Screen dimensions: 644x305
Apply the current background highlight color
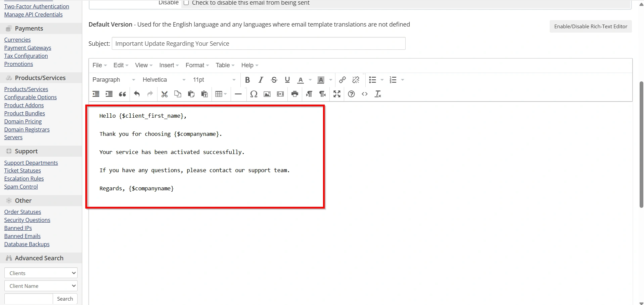[x=321, y=80]
